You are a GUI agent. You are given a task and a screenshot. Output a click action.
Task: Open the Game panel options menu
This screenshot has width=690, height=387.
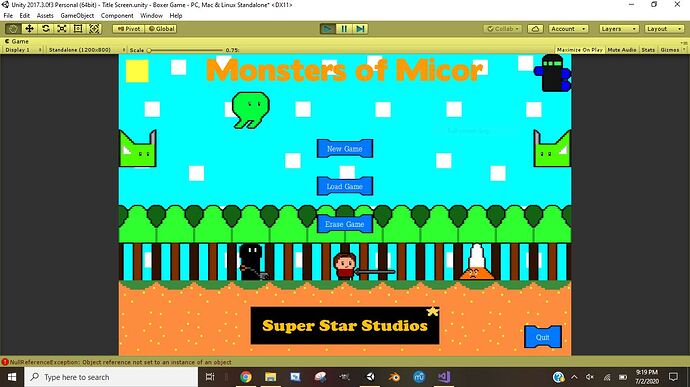683,42
